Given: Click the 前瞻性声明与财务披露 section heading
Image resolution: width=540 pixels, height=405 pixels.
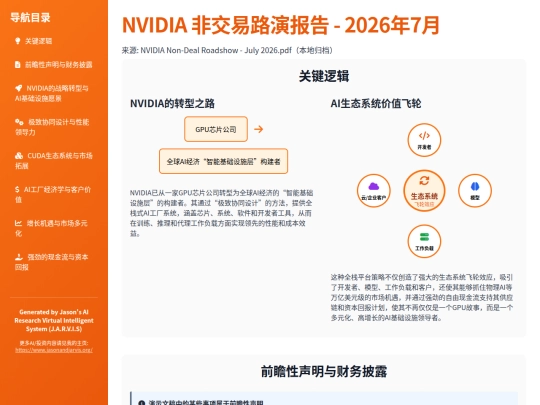Looking at the screenshot, I should (324, 371).
